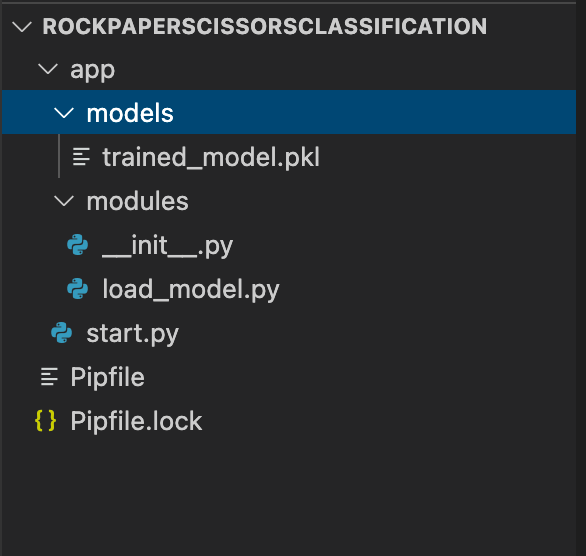Screen dimensions: 586x556
Task: Collapse the app folder chevron
Action: point(48,69)
